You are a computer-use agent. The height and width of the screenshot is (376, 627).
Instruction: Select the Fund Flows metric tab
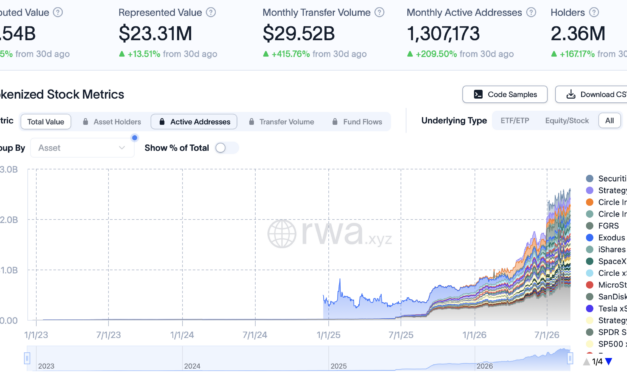pyautogui.click(x=357, y=122)
